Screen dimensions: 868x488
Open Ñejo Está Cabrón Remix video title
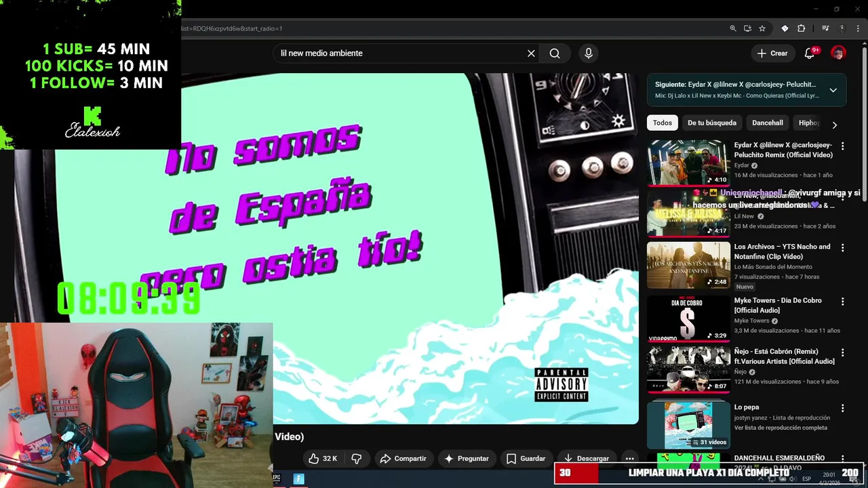785,357
